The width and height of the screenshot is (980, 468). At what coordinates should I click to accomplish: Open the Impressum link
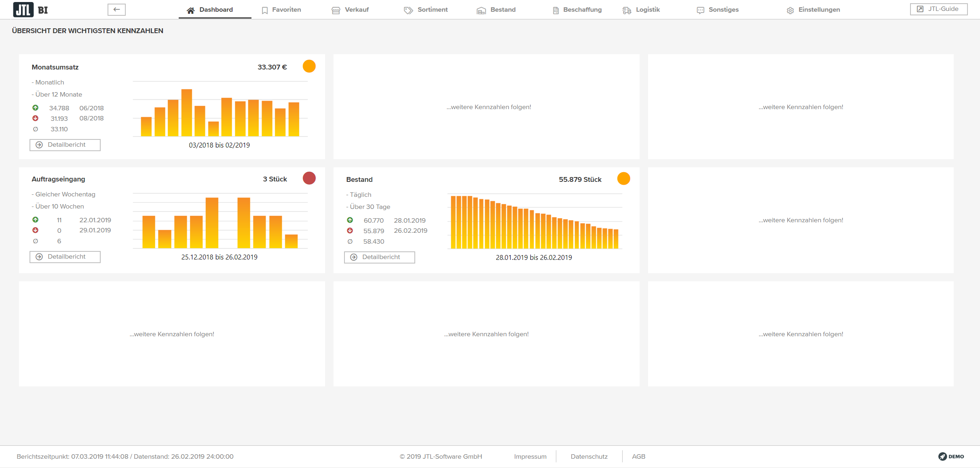click(530, 456)
